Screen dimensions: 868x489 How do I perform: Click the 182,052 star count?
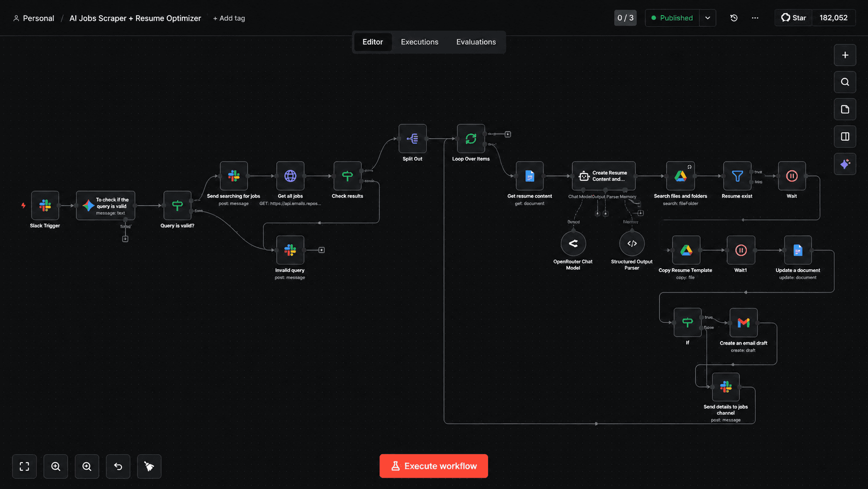[x=834, y=18]
